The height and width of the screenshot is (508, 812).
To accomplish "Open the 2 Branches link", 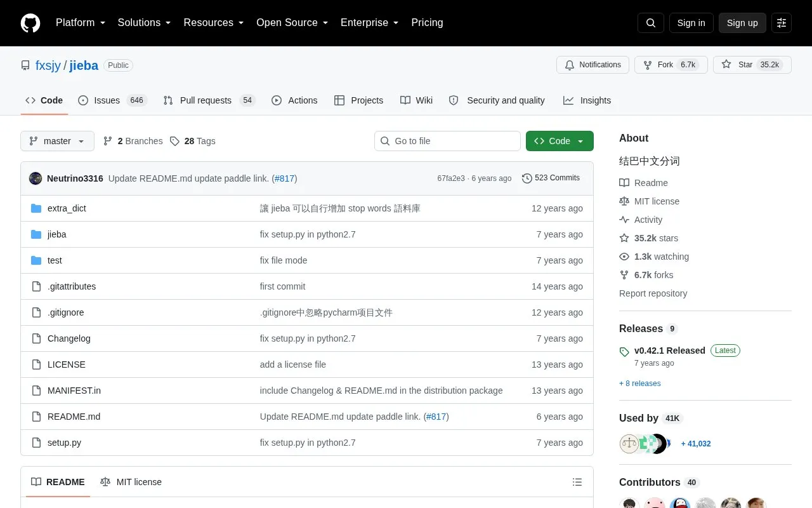I will tap(133, 141).
